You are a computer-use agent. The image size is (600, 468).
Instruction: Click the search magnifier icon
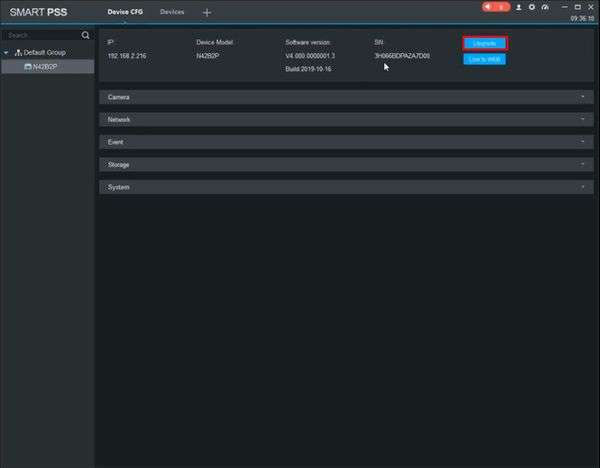(86, 35)
